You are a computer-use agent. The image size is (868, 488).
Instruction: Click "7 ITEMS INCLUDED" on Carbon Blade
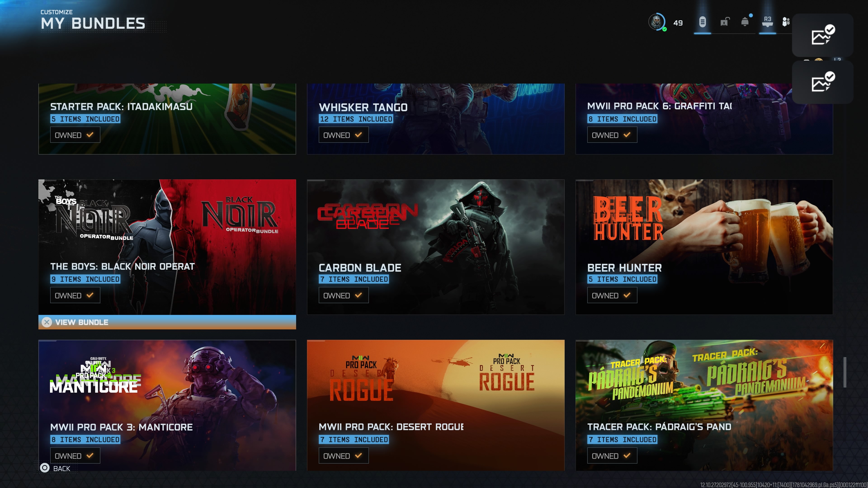[354, 279]
